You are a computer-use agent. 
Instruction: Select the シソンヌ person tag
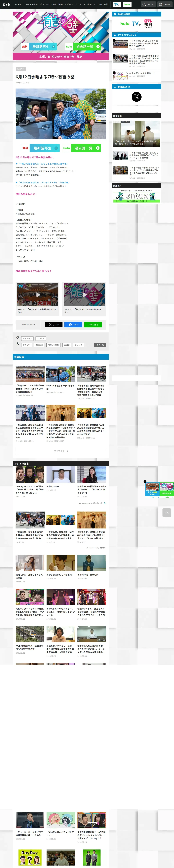(78, 345)
